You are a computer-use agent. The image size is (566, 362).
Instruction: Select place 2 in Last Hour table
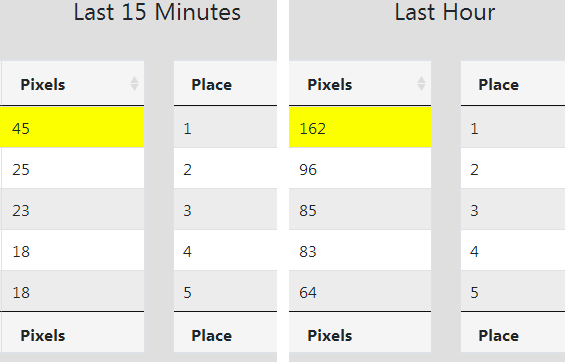(513, 169)
